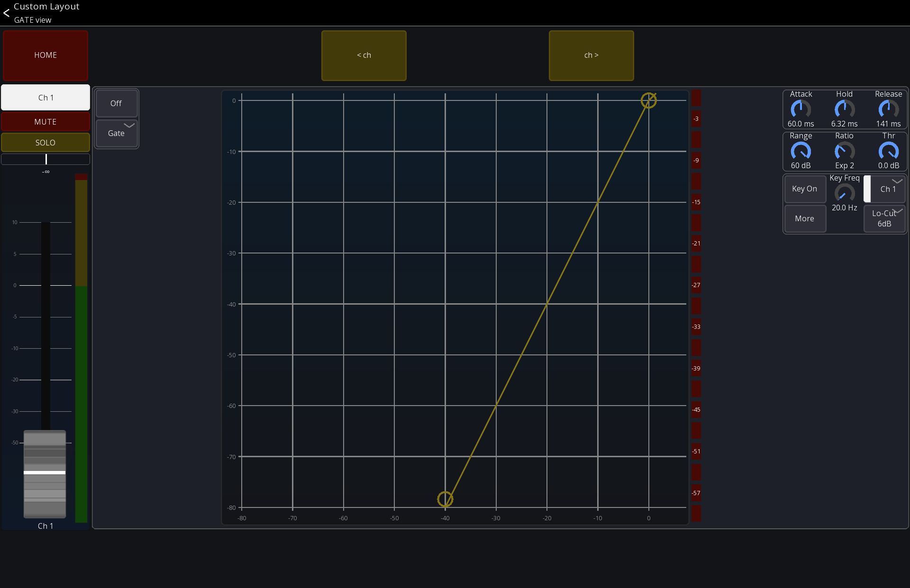Click the 60 dB range value

click(x=801, y=166)
